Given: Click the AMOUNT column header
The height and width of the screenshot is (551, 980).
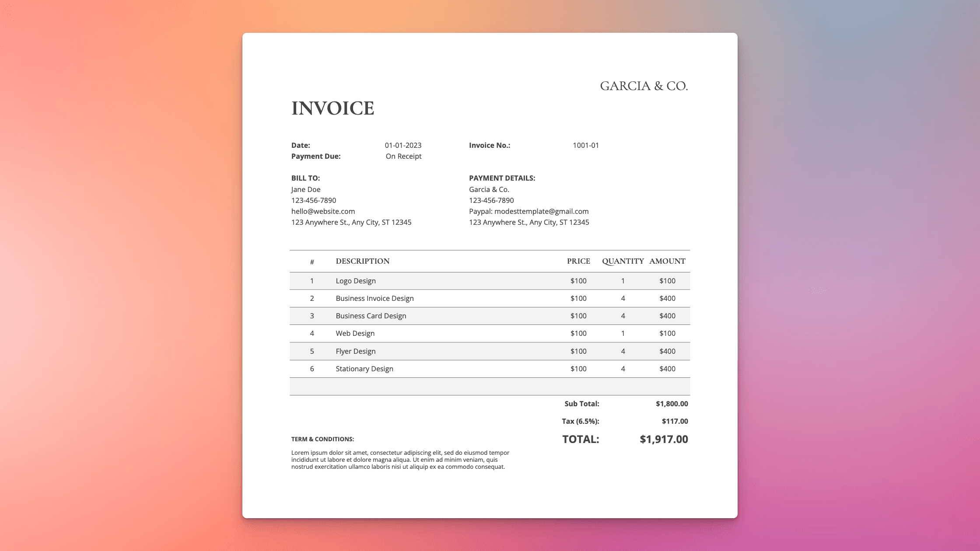Looking at the screenshot, I should click(667, 261).
